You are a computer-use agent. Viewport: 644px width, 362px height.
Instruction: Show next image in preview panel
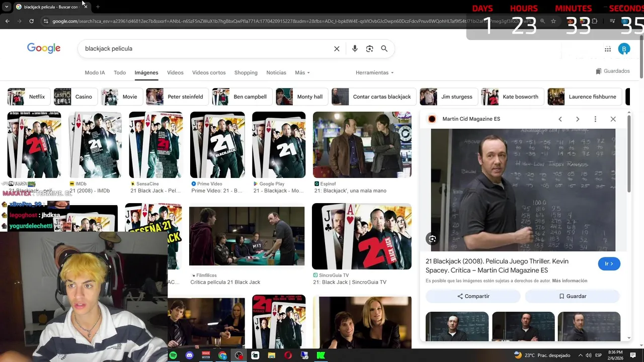point(578,119)
